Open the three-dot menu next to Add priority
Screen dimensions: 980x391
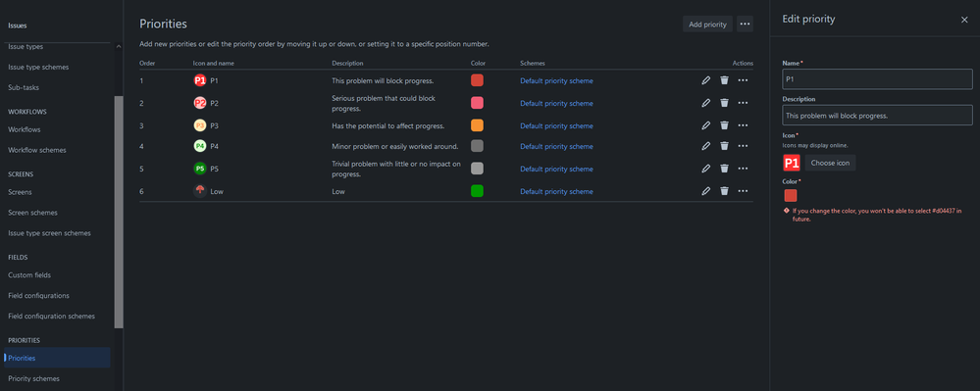pyautogui.click(x=745, y=24)
